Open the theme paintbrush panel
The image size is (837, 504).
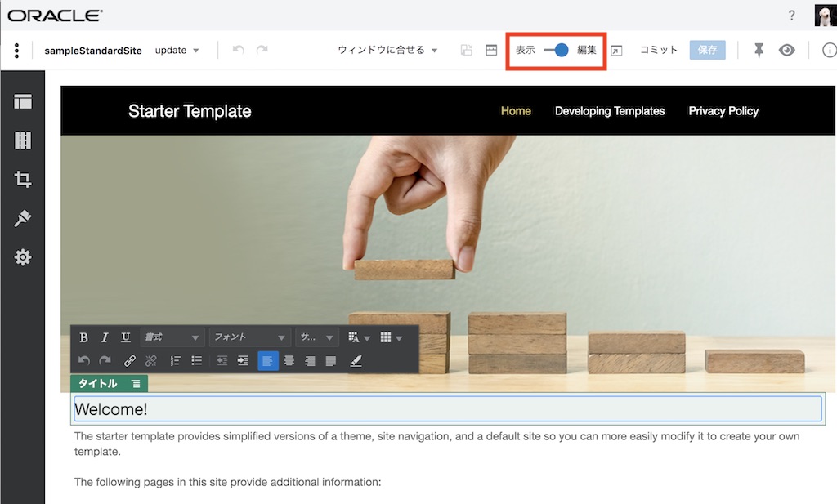(x=23, y=218)
